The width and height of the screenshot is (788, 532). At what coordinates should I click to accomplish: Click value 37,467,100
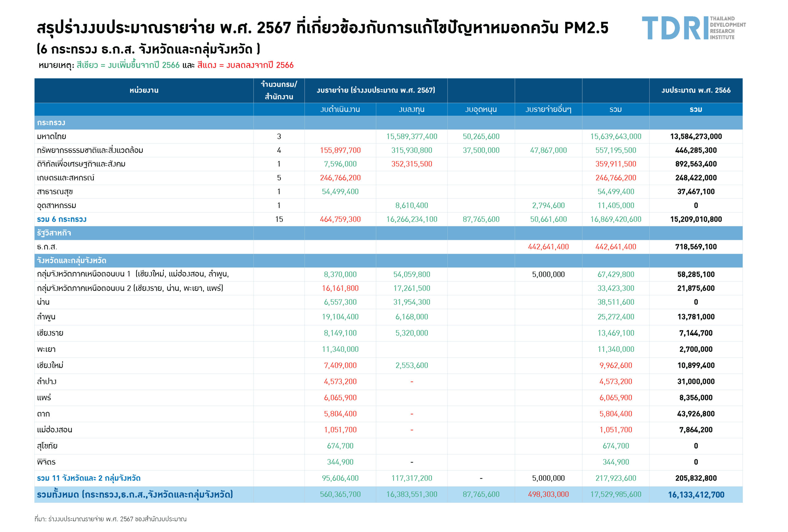[696, 191]
